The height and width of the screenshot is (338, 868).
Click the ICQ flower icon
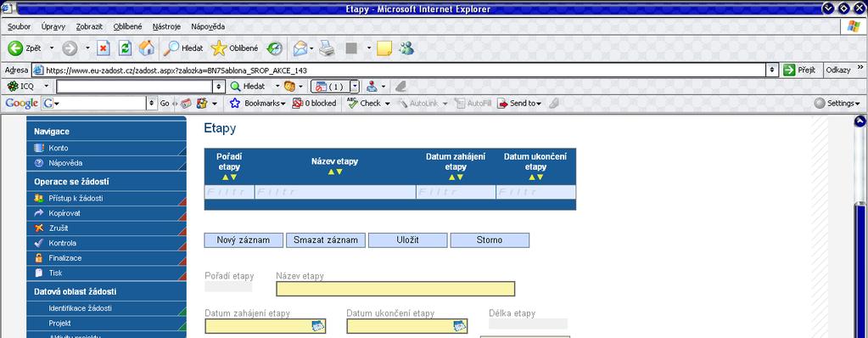pyautogui.click(x=12, y=87)
